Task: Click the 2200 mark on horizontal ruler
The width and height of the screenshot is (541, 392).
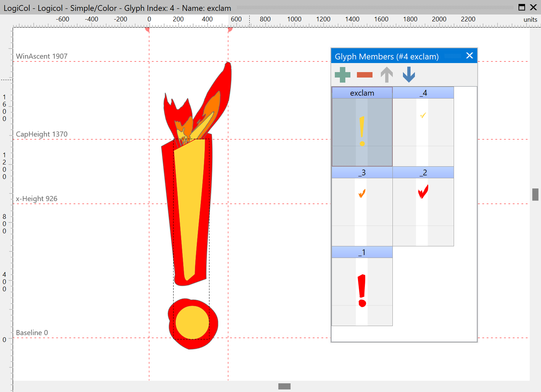Action: point(468,19)
